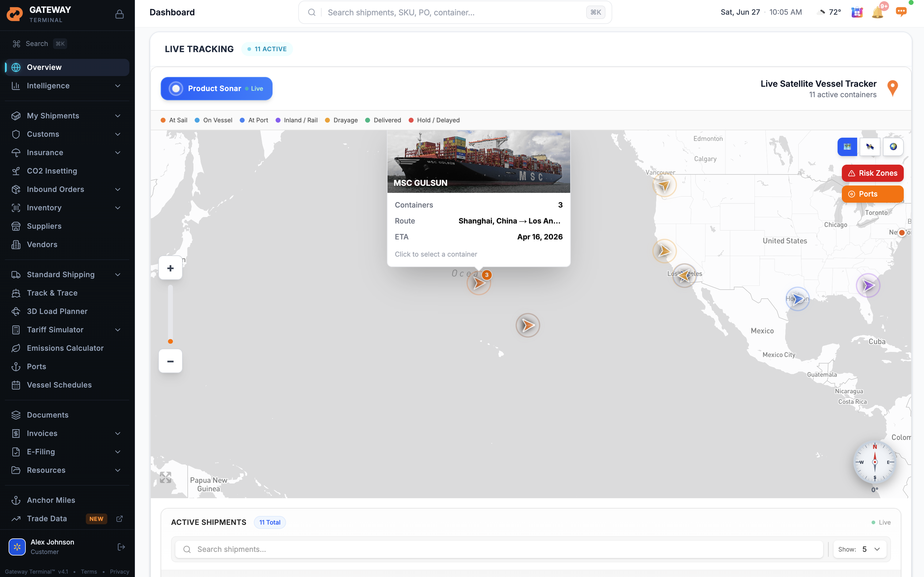Click the Gateway Terminal logo icon
Viewport: 924px width, 577px height.
pyautogui.click(x=14, y=14)
